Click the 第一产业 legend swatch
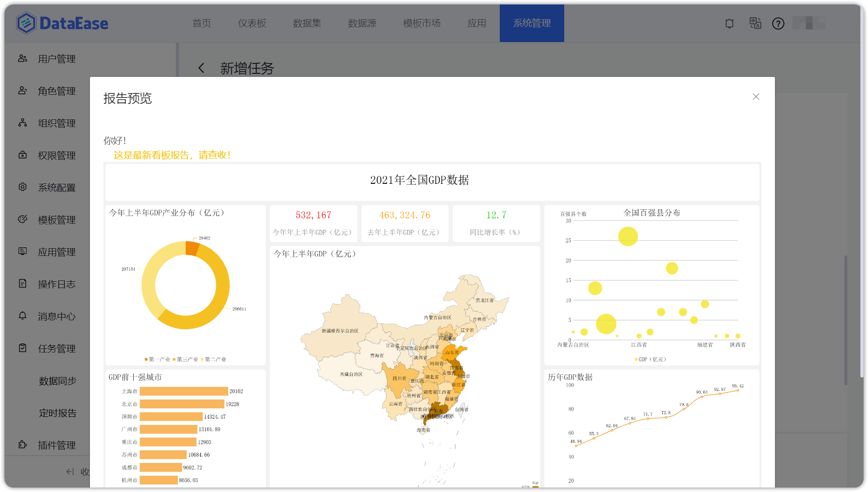The height and width of the screenshot is (492, 868). pos(146,359)
